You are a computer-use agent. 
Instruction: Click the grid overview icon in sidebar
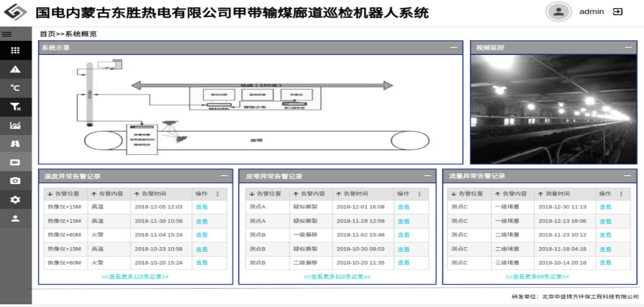tap(15, 50)
